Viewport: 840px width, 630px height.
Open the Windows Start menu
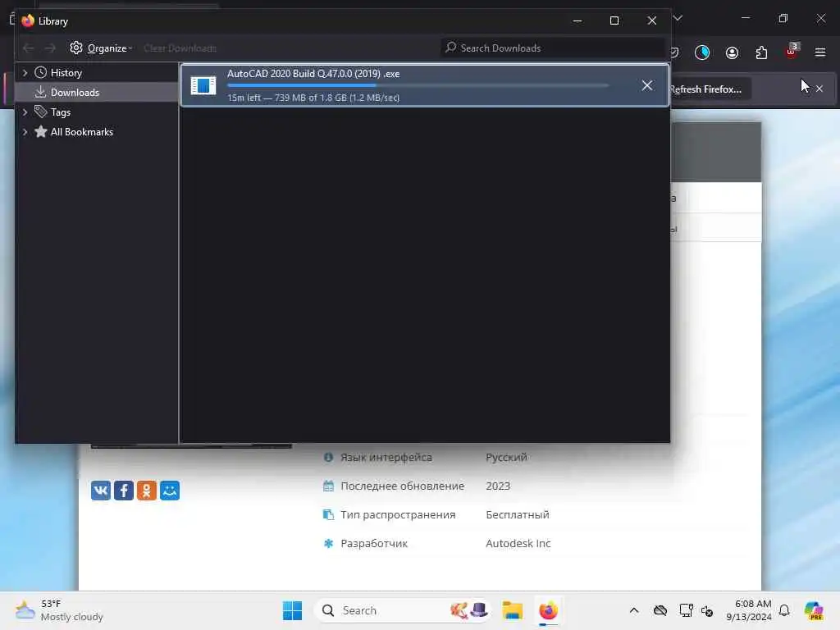pos(293,610)
